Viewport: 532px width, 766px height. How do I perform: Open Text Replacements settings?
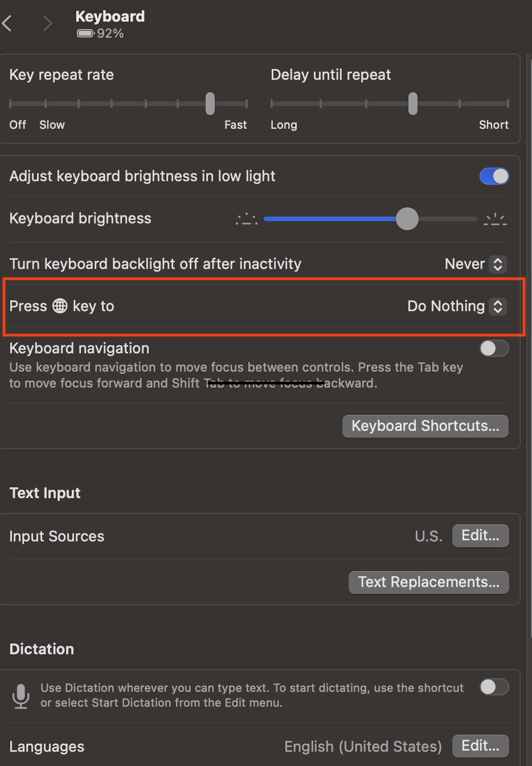[428, 582]
